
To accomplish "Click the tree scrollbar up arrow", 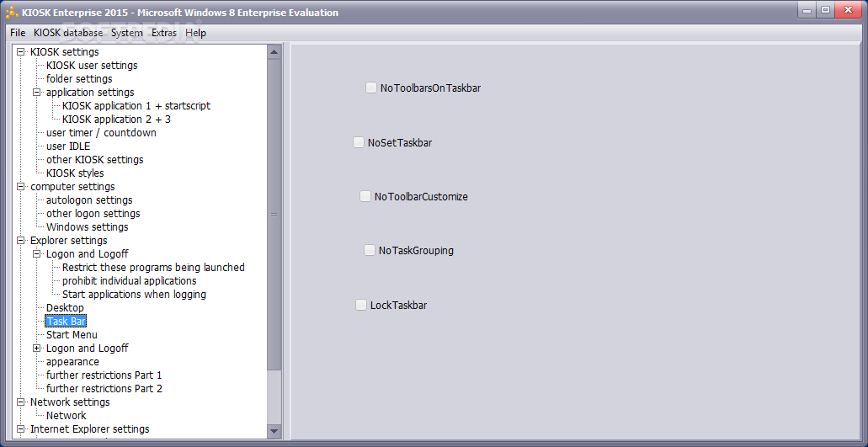I will [274, 52].
